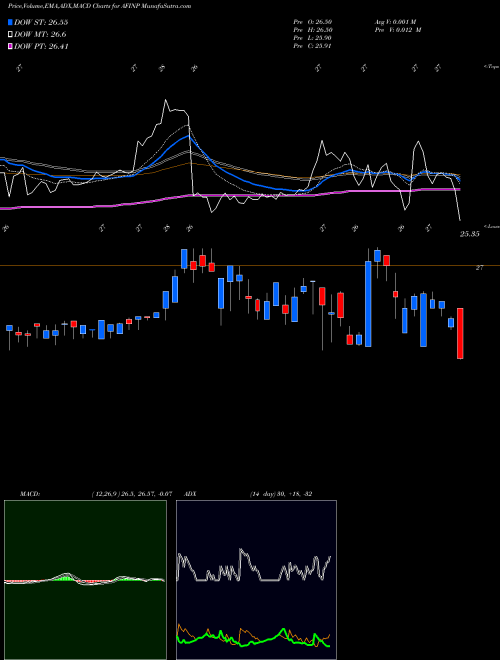Click the last red candlestick in price chart
The image size is (500, 660).
pos(460,333)
